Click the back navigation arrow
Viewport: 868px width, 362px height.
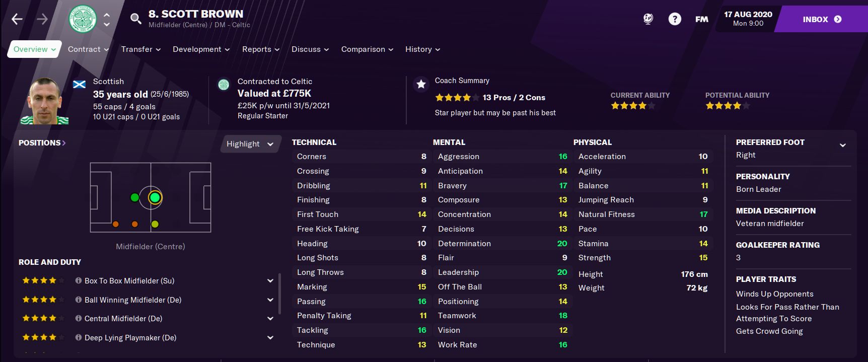(17, 19)
